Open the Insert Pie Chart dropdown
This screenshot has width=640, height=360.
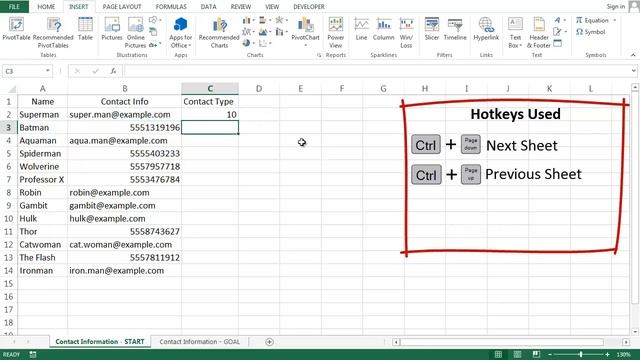tap(249, 43)
